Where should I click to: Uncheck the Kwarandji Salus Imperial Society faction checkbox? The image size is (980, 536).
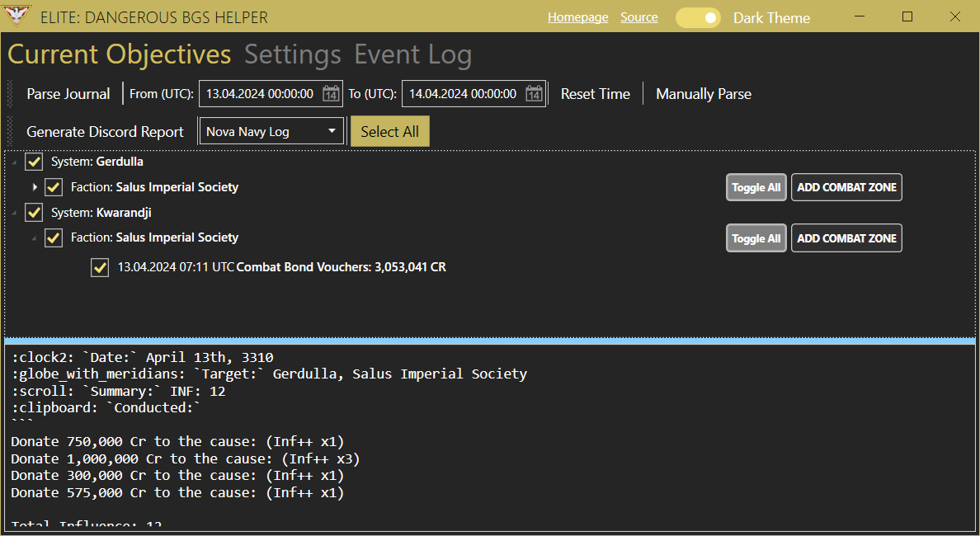(53, 238)
